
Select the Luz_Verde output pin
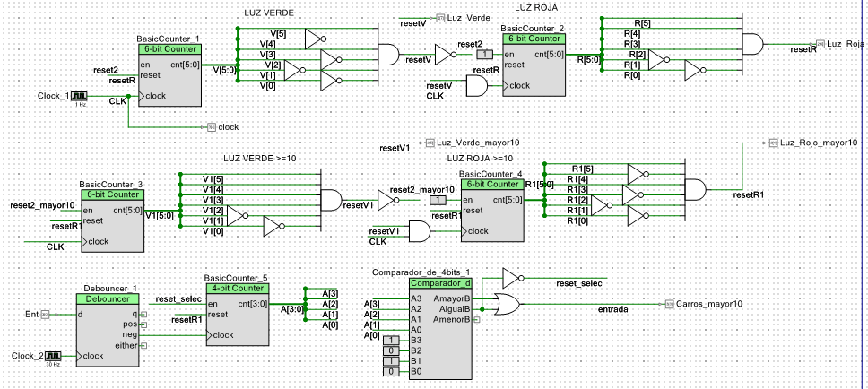click(x=440, y=18)
